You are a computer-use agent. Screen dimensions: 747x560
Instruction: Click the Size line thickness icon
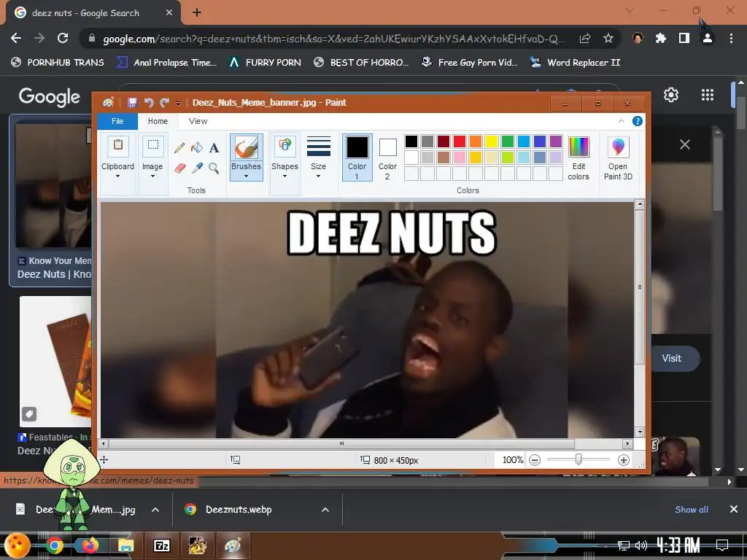pyautogui.click(x=318, y=146)
